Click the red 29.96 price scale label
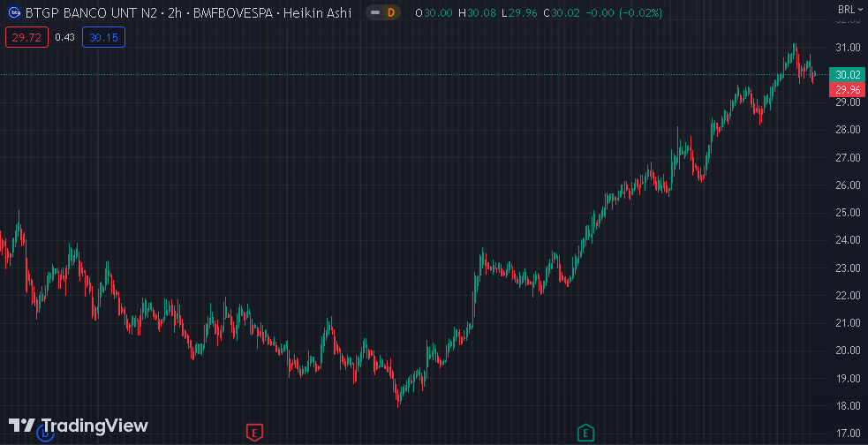868x445 pixels. click(x=847, y=89)
